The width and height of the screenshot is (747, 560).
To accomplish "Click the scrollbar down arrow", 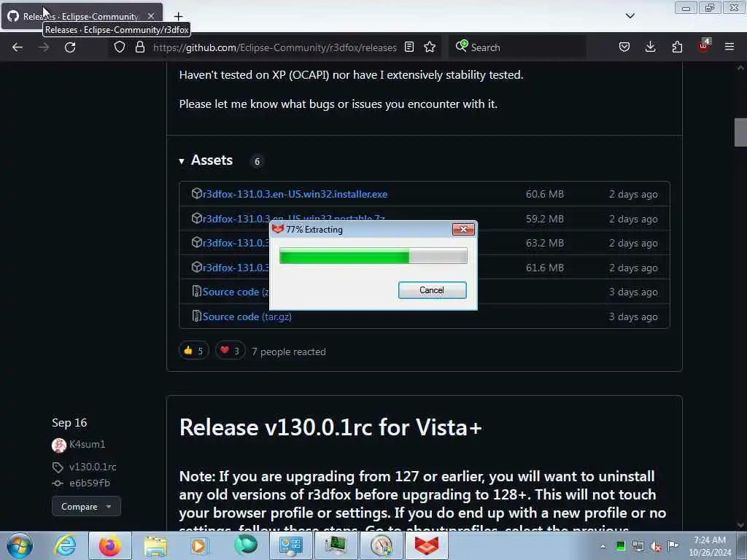I will [x=740, y=525].
